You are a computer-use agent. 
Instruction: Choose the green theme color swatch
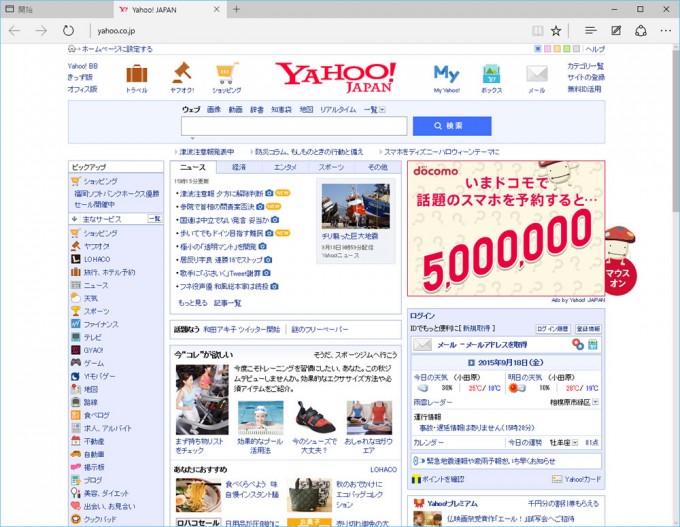[566, 49]
